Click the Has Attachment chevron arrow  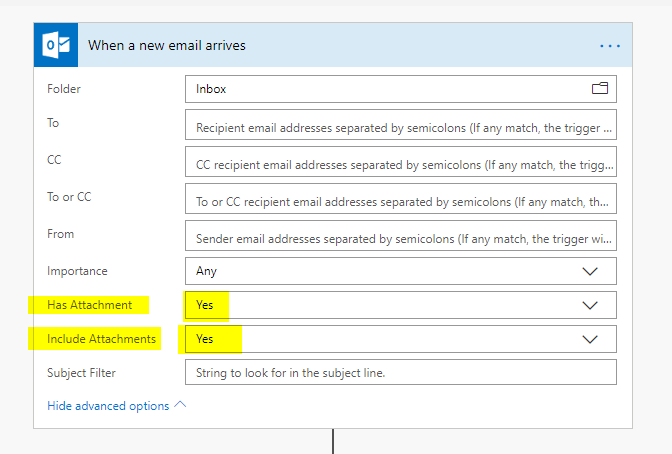coord(590,305)
